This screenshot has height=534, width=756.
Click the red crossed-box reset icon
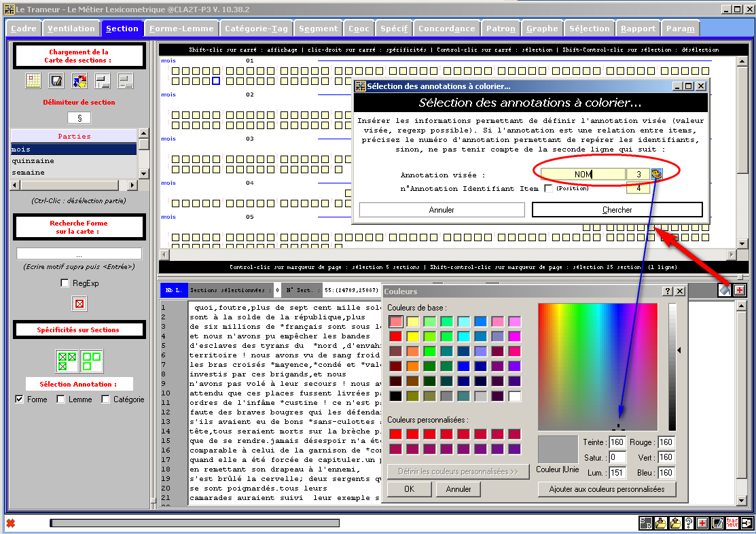79,304
